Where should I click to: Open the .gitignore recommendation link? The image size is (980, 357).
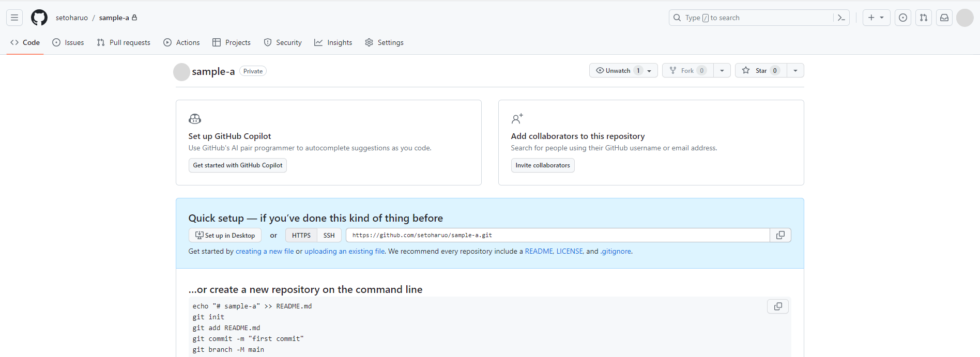pos(616,251)
